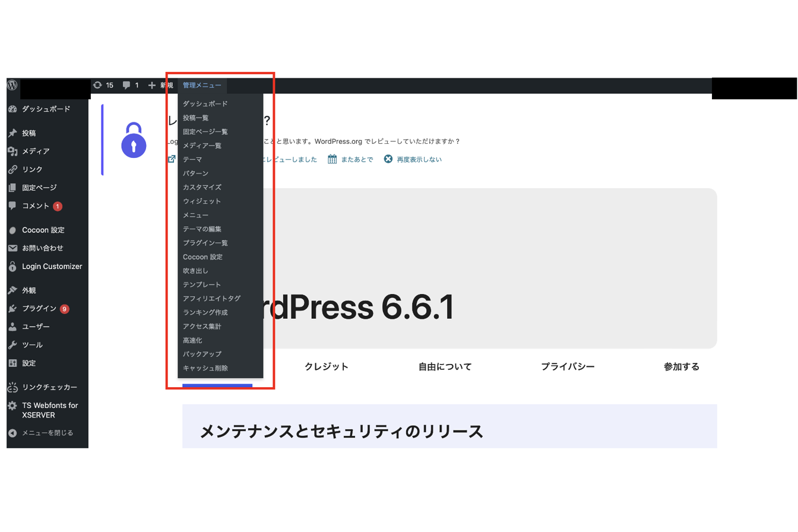This screenshot has height=532, width=798.
Task: Open バックアップ from the dropdown
Action: tap(220, 354)
